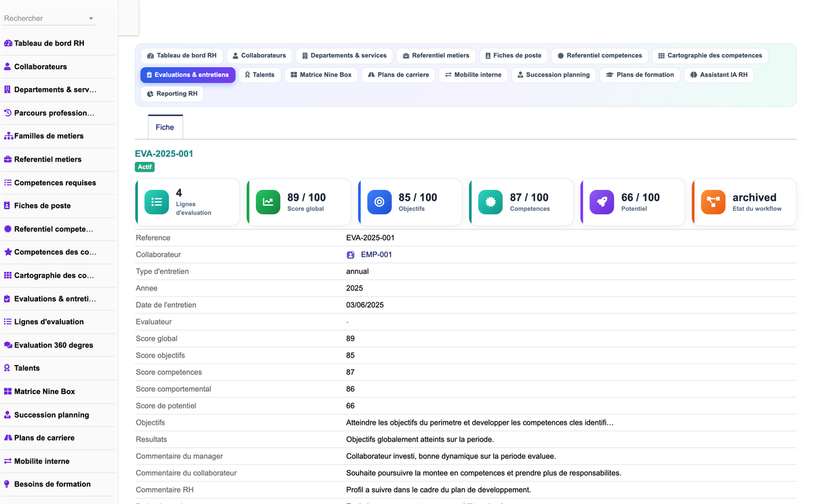
Task: Click the Commentaire du manager text Collaborateur investi
Action: [x=451, y=457]
